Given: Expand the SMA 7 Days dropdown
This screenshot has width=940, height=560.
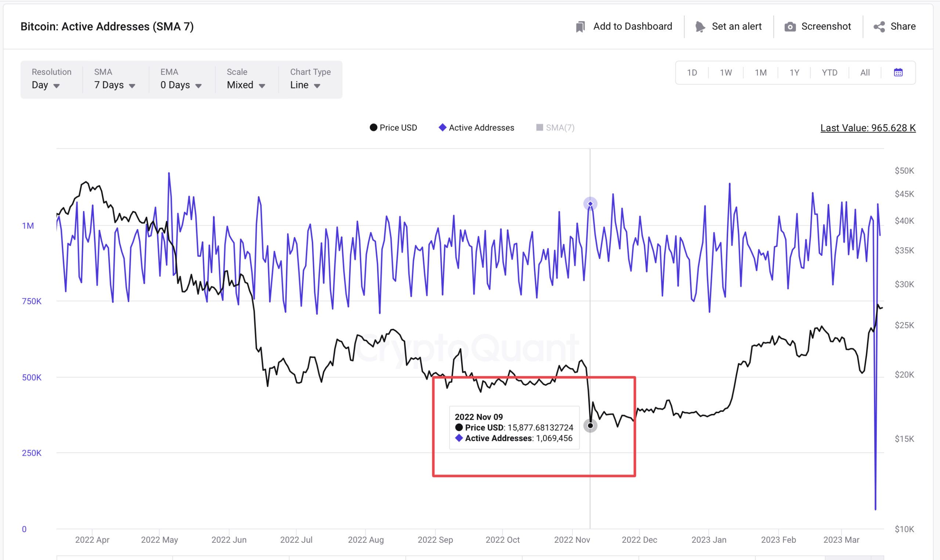Looking at the screenshot, I should tap(115, 85).
